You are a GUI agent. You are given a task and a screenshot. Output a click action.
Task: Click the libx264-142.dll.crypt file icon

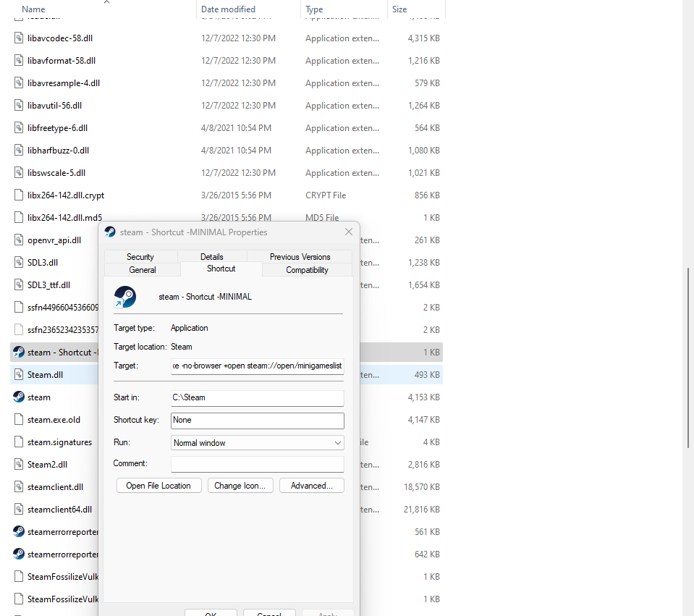19,195
